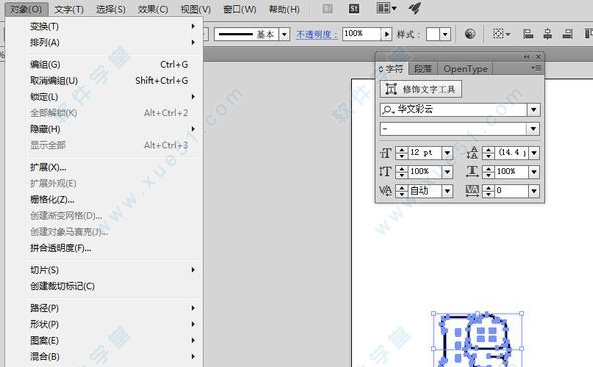Click the 不透明度 opacity link
Image resolution: width=593 pixels, height=367 pixels.
pyautogui.click(x=317, y=34)
